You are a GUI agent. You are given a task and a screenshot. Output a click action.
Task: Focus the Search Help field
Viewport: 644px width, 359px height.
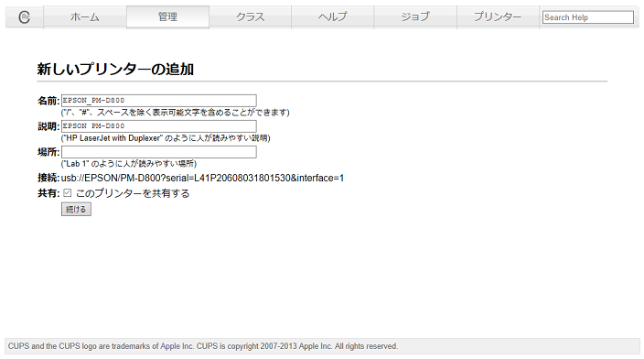coord(587,17)
